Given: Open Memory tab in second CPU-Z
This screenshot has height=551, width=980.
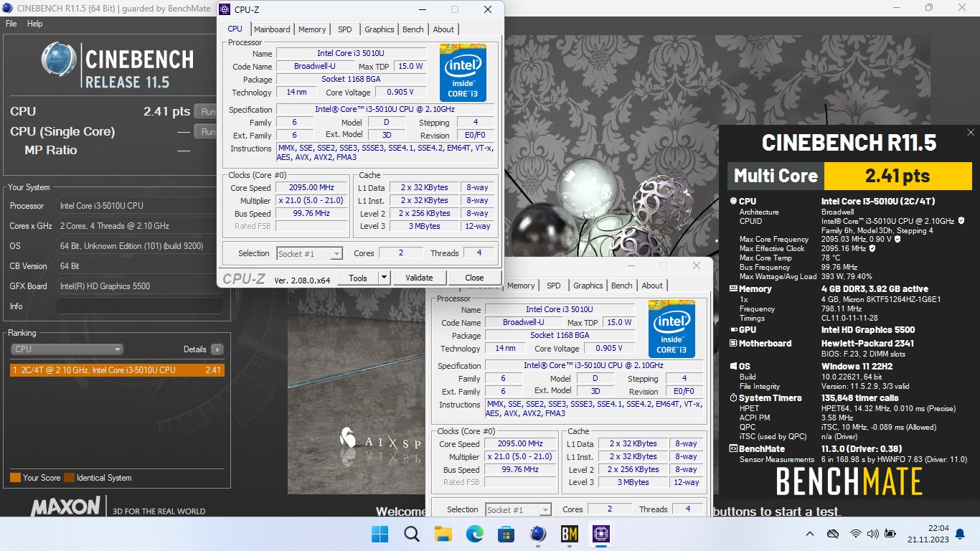Looking at the screenshot, I should coord(521,286).
